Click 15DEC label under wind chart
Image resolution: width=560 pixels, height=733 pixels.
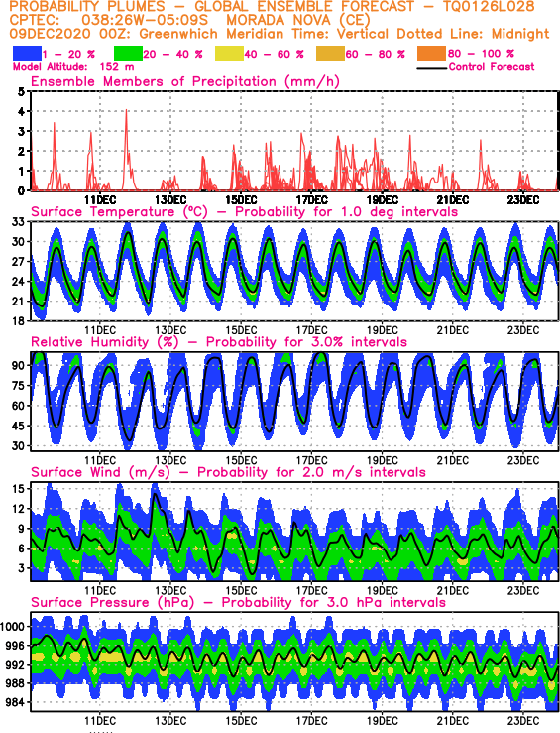point(241,590)
